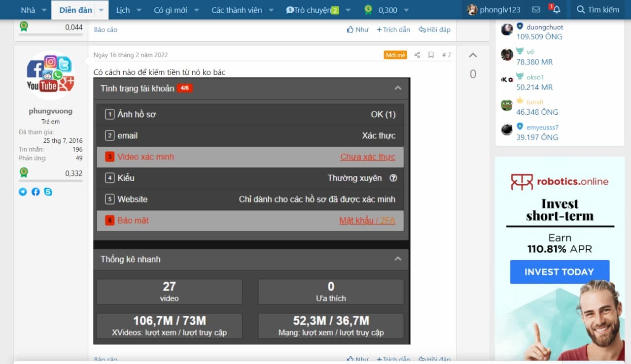Image resolution: width=631 pixels, height=364 pixels.
Task: Click the '27 video' stat box
Action: coord(170,292)
